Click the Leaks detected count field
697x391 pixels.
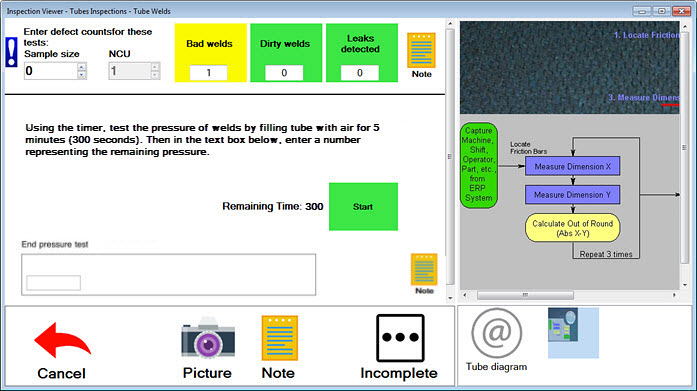(360, 72)
